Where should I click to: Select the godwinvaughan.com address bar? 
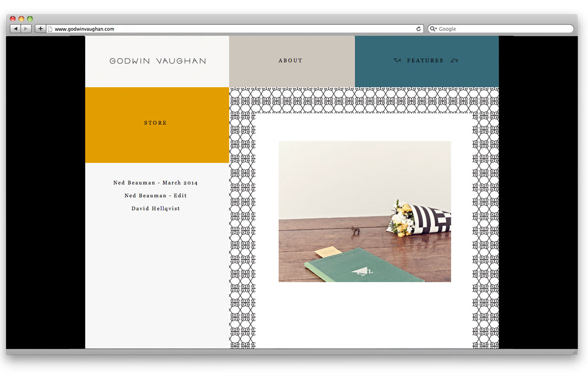tap(235, 29)
